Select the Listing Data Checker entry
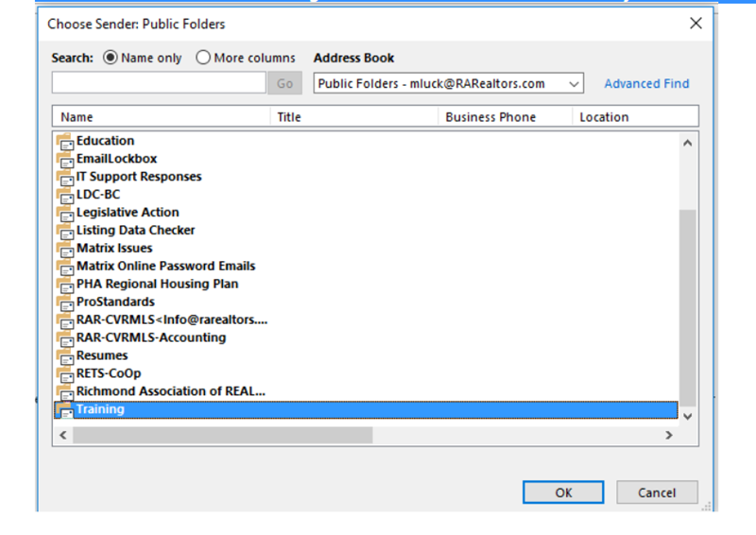The height and width of the screenshot is (535, 756). (135, 230)
